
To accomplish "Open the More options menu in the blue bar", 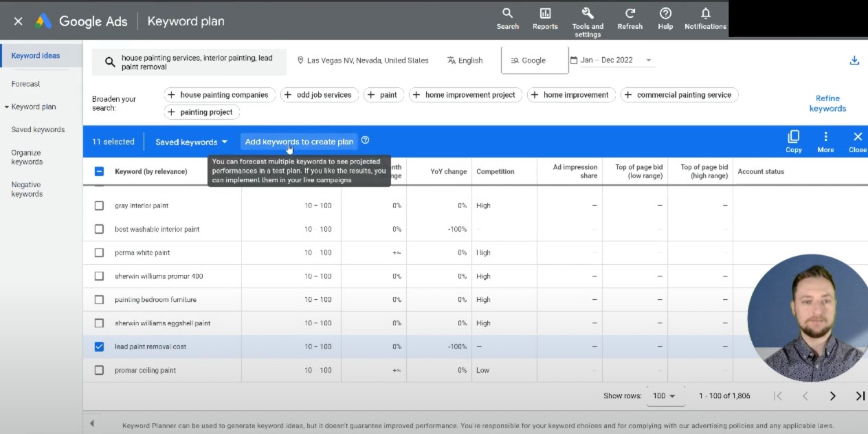I will coord(825,142).
